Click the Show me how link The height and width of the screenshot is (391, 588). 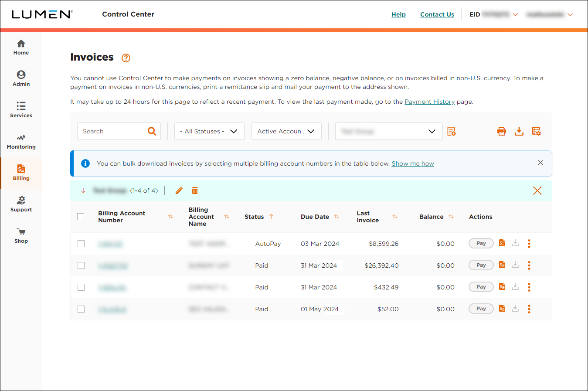[413, 163]
